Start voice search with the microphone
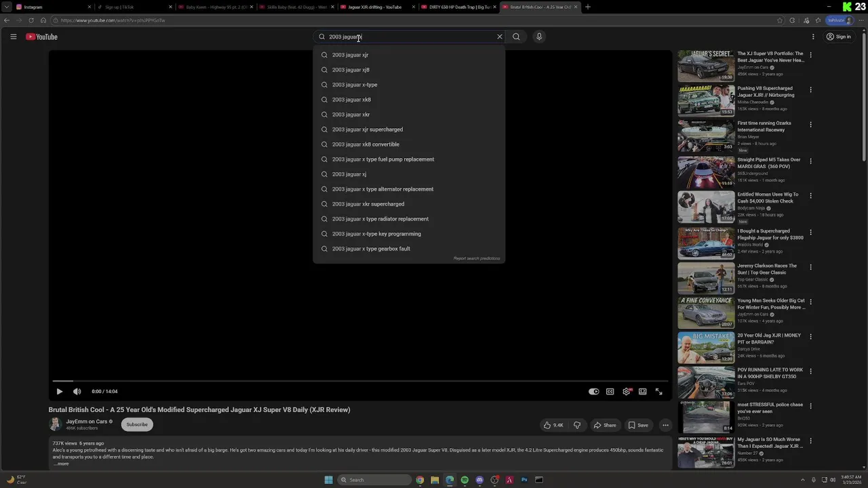Screen dimensions: 868x488 (539, 37)
